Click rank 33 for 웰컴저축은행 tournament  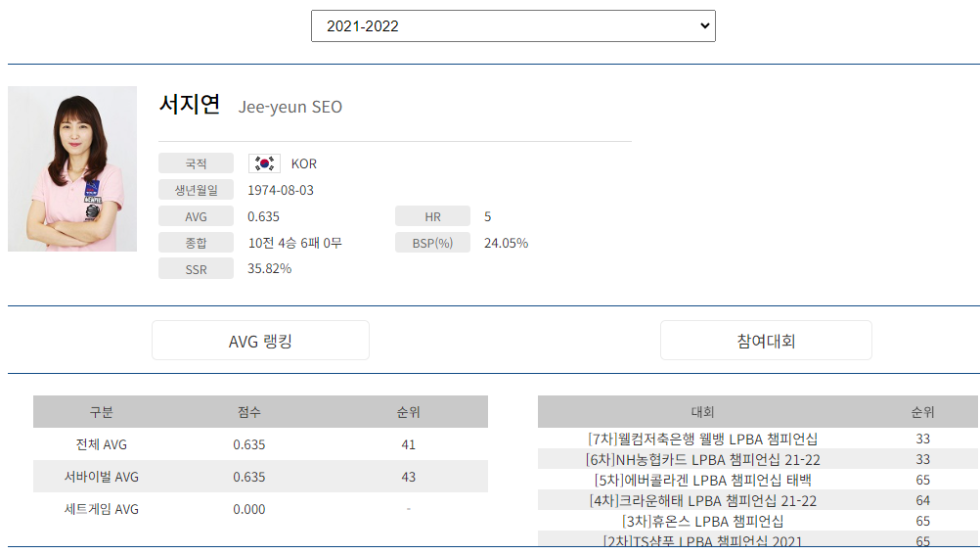click(x=923, y=439)
